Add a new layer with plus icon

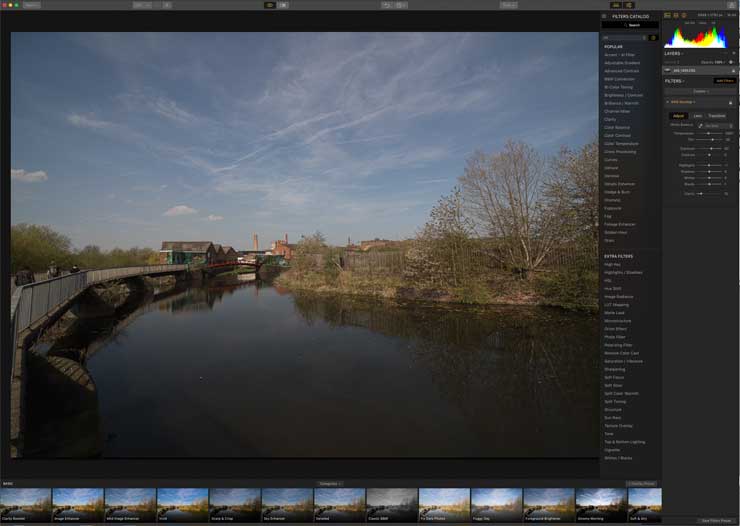733,54
